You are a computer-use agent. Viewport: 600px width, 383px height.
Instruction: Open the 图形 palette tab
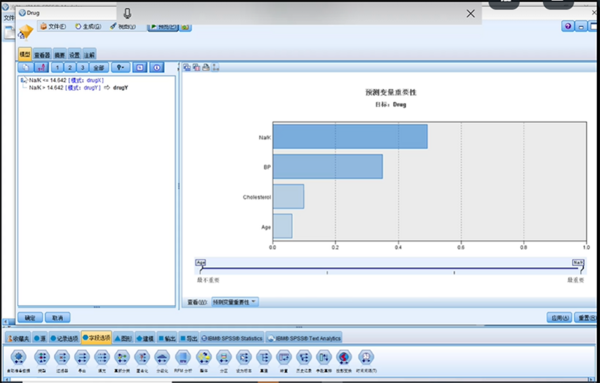pyautogui.click(x=123, y=338)
